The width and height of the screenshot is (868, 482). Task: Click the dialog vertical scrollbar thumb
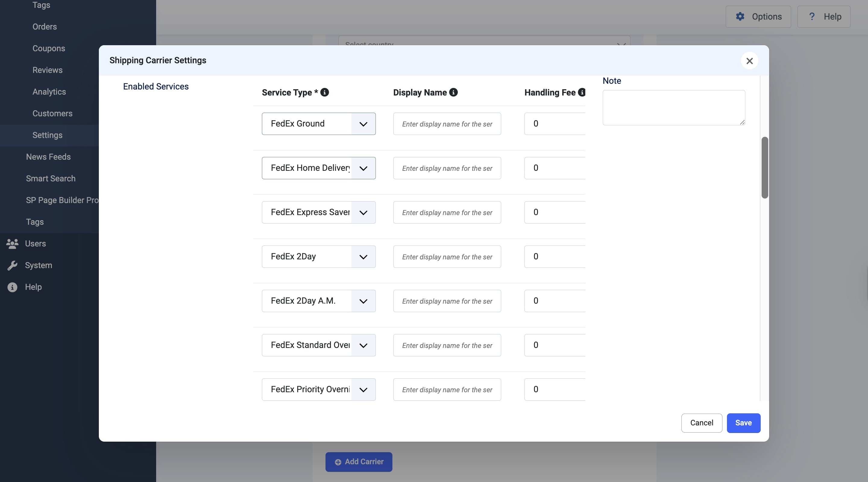click(x=765, y=167)
